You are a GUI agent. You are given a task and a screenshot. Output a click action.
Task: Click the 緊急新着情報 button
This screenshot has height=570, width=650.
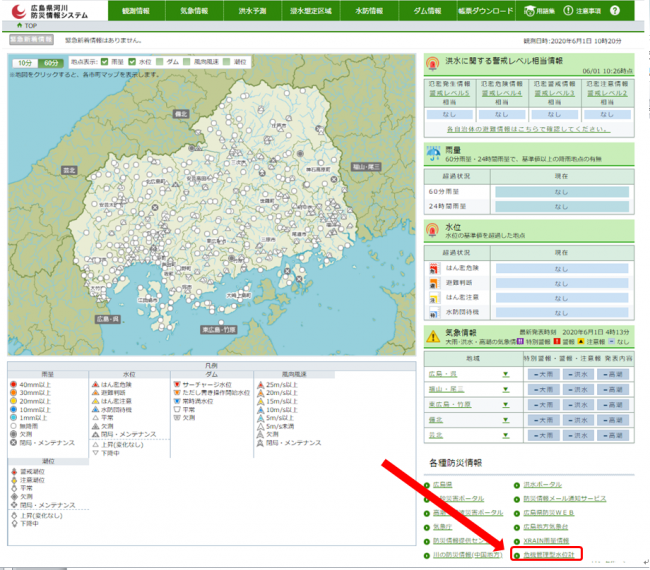tap(32, 39)
